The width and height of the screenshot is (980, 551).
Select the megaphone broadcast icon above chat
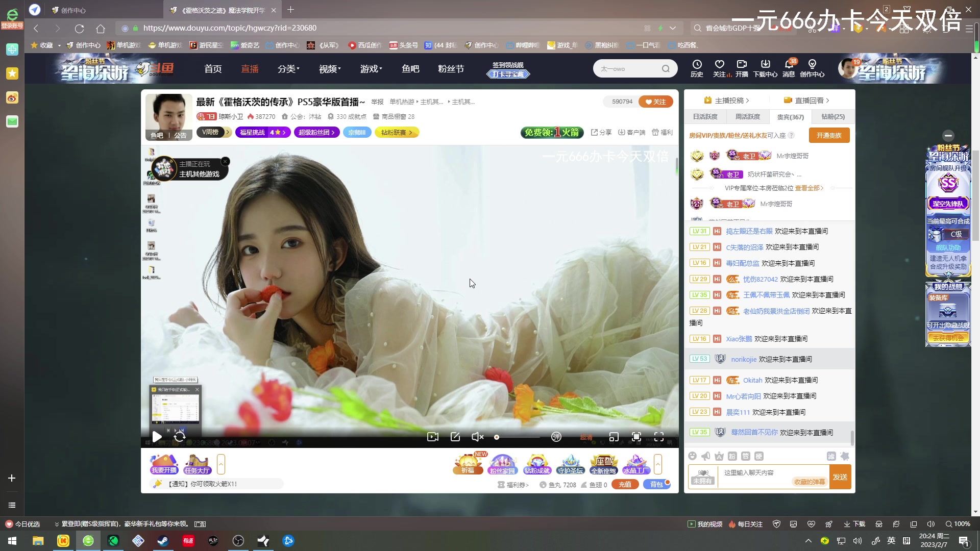pos(705,456)
